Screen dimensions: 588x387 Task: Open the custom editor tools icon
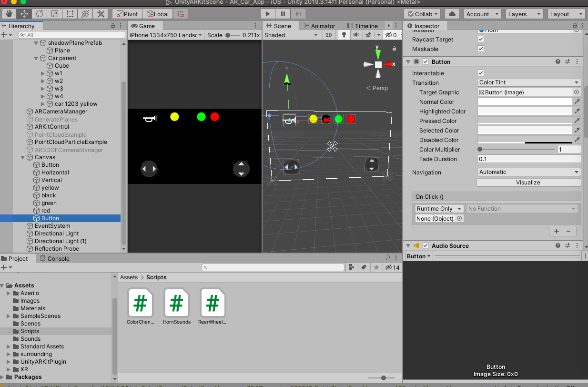tap(101, 14)
